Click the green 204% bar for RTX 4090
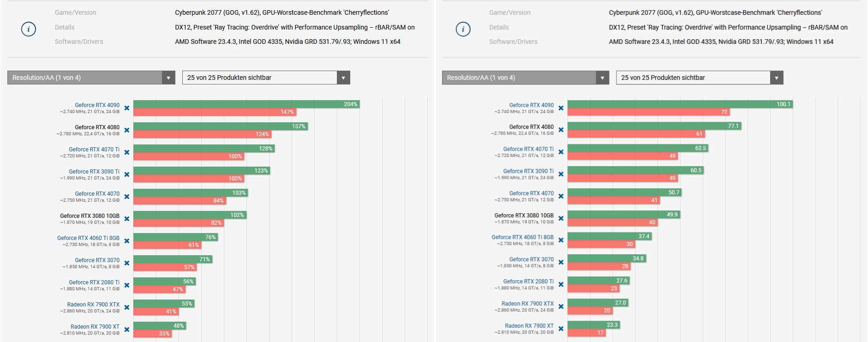 246,104
